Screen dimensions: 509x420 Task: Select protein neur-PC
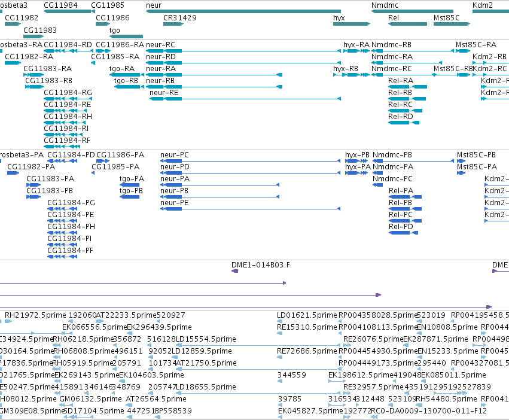pos(250,161)
